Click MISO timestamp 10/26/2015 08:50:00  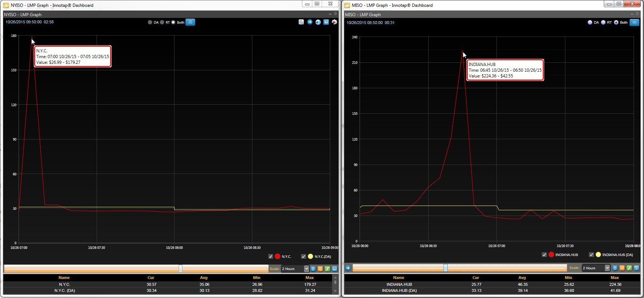coord(364,23)
